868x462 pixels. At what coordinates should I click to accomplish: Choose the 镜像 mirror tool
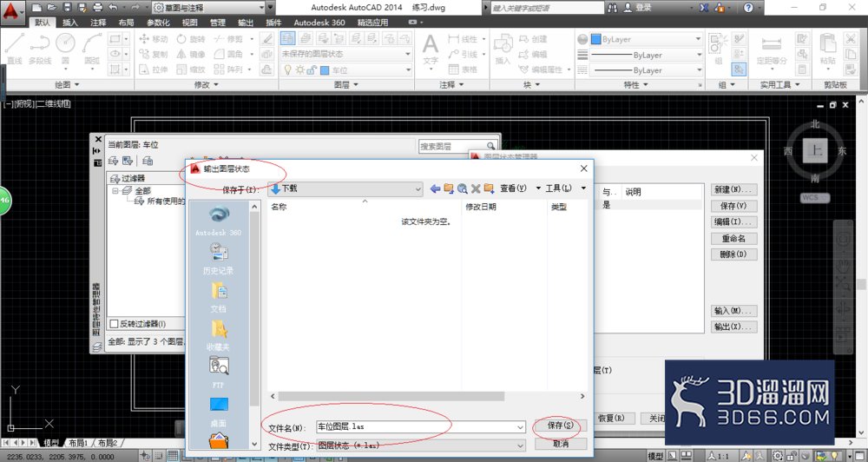pos(191,54)
